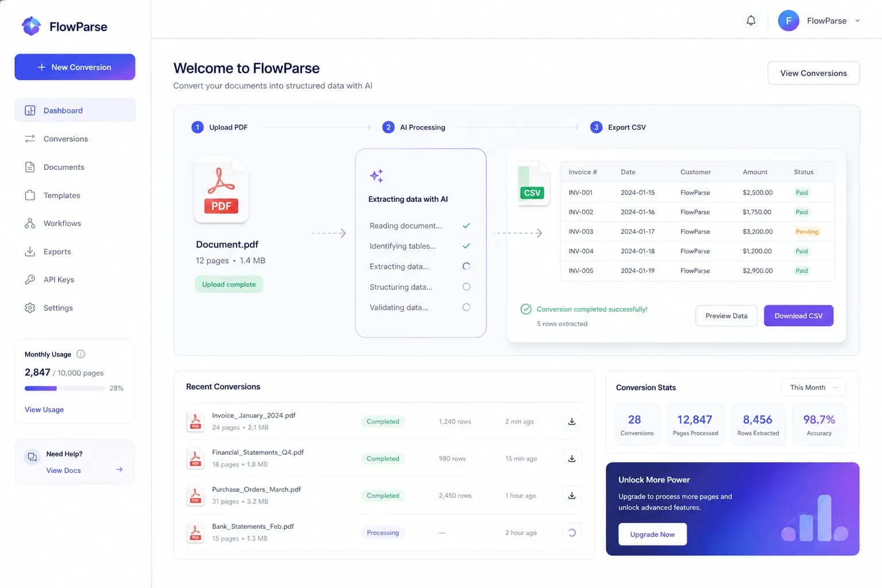The image size is (882, 588).
Task: Open View Docs link
Action: coord(63,470)
